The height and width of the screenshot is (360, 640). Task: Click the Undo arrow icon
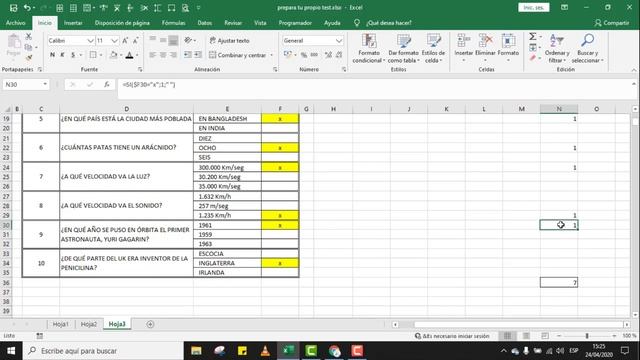pyautogui.click(x=27, y=8)
